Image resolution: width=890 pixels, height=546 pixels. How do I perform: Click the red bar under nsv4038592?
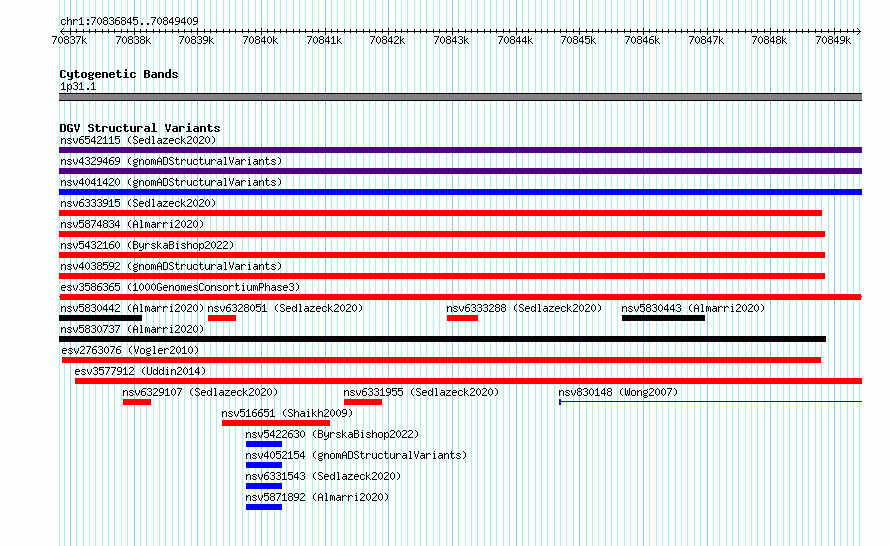click(442, 276)
